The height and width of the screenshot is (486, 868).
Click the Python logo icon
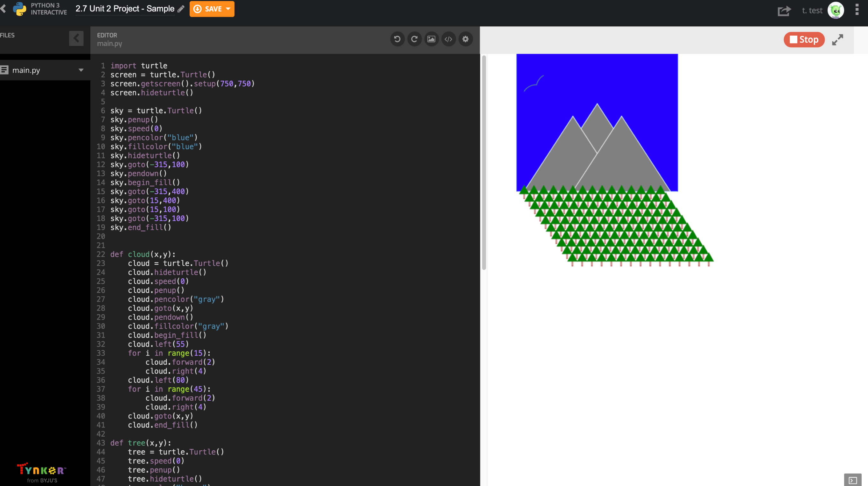[19, 9]
